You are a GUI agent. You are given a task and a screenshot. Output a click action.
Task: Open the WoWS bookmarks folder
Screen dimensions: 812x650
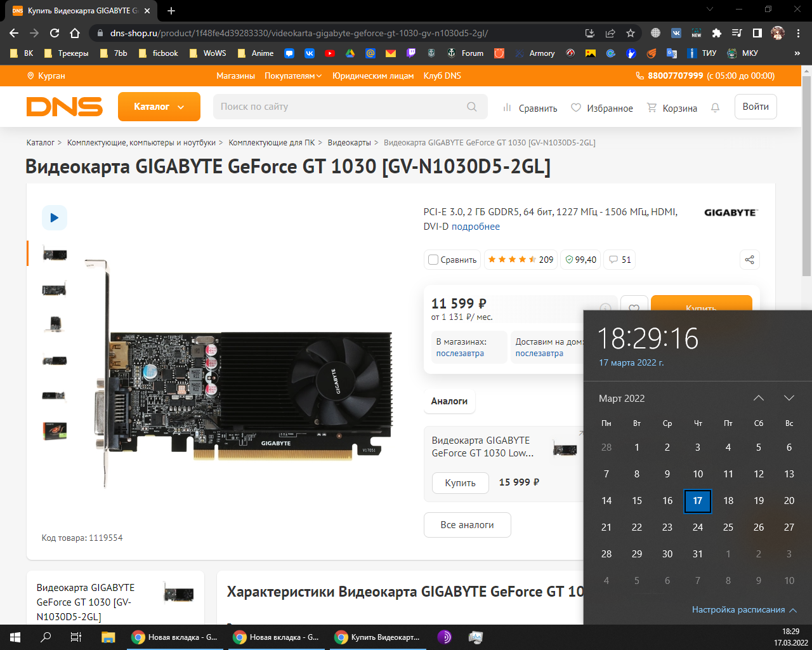click(x=207, y=53)
